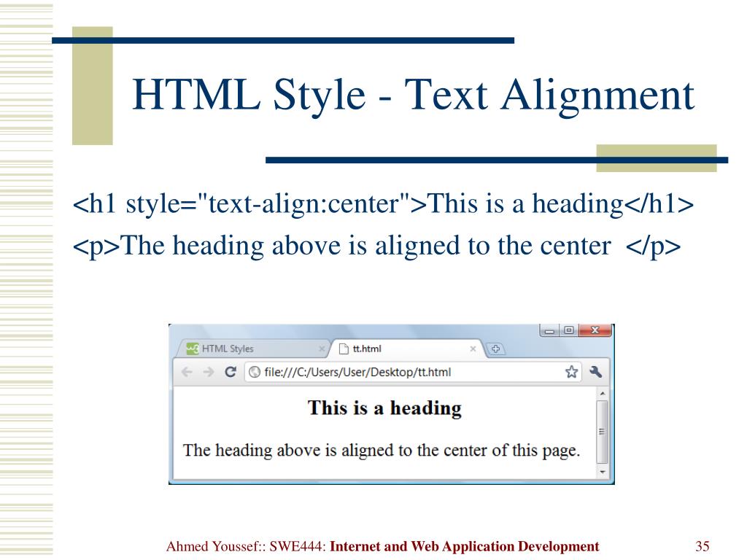Click the page favicon on the tt.html tab
The height and width of the screenshot is (560, 747).
tap(344, 349)
